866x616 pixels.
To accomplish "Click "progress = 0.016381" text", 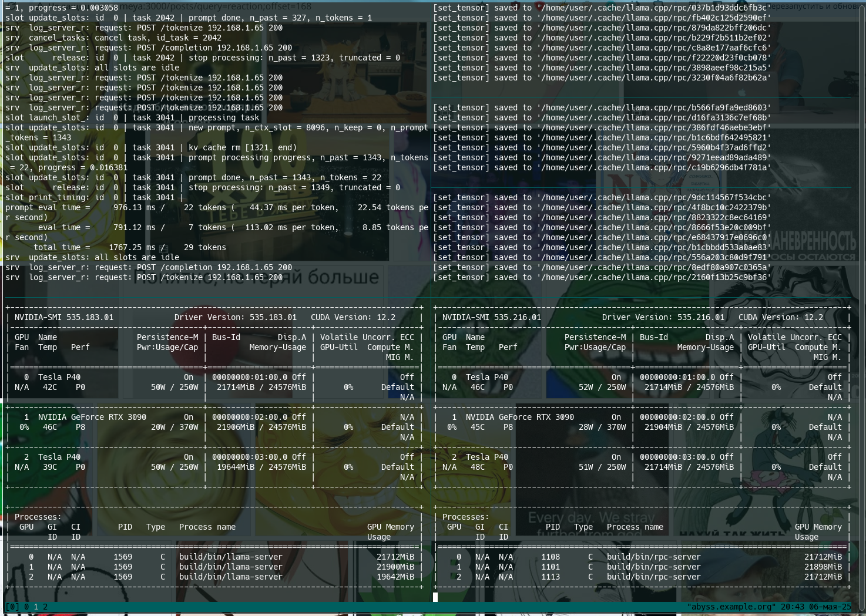I will tap(83, 167).
